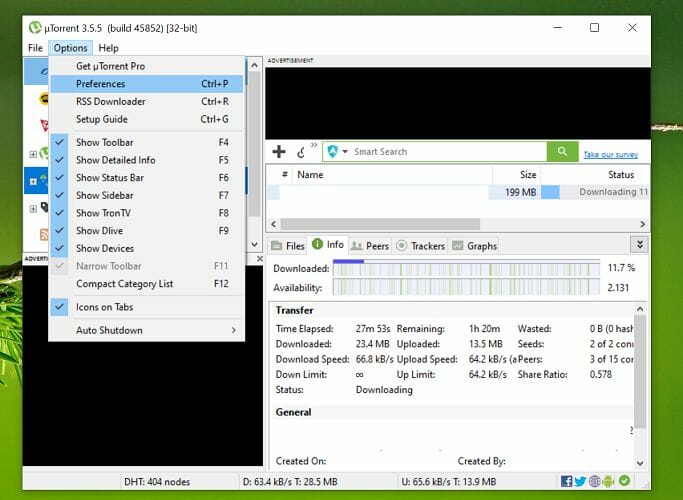Expand the toolbar overflow chevrons

click(314, 145)
